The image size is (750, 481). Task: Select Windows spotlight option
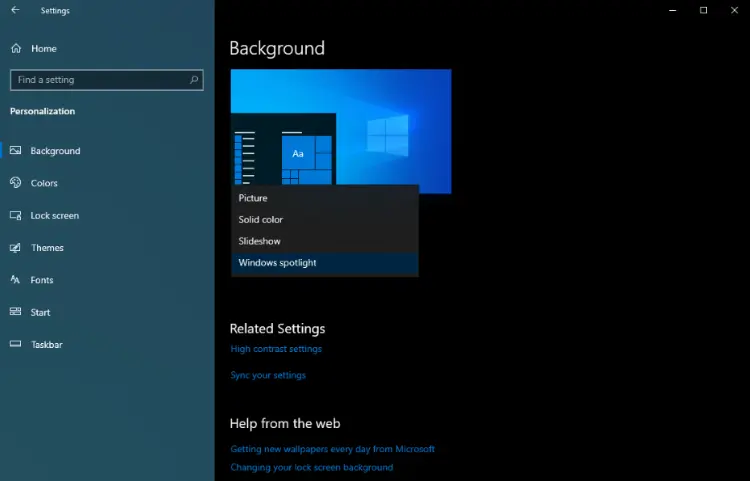click(x=325, y=262)
